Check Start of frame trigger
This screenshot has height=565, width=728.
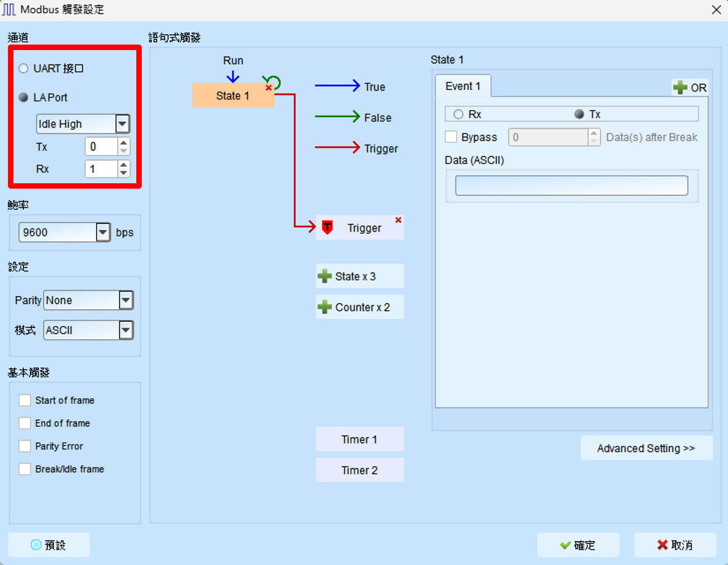point(24,400)
